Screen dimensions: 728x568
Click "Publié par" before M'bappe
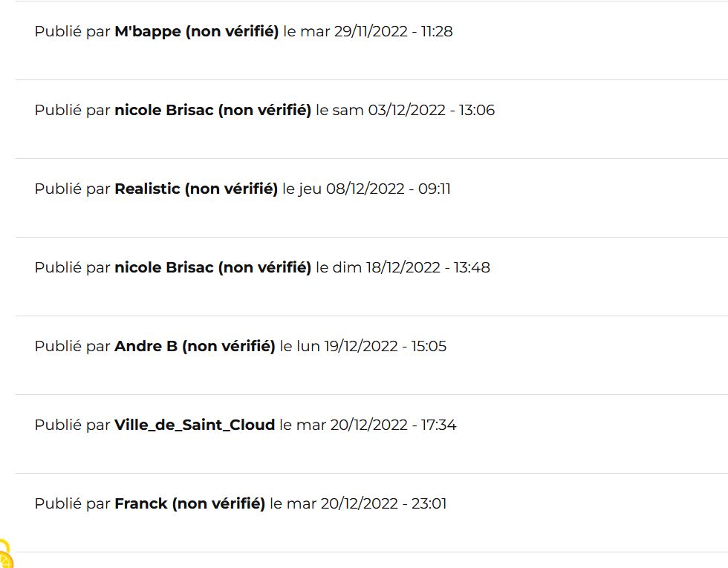[x=73, y=31]
